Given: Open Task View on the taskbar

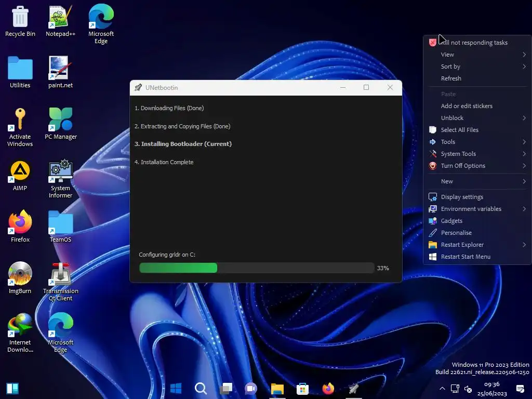Looking at the screenshot, I should (226, 388).
